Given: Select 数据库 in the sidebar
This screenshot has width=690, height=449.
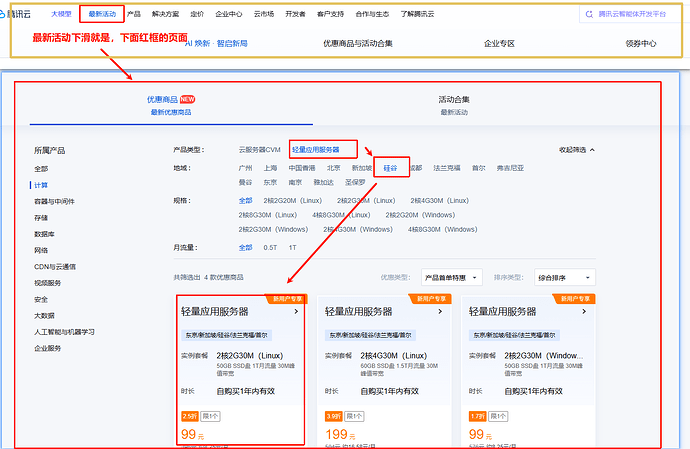Looking at the screenshot, I should pos(44,234).
